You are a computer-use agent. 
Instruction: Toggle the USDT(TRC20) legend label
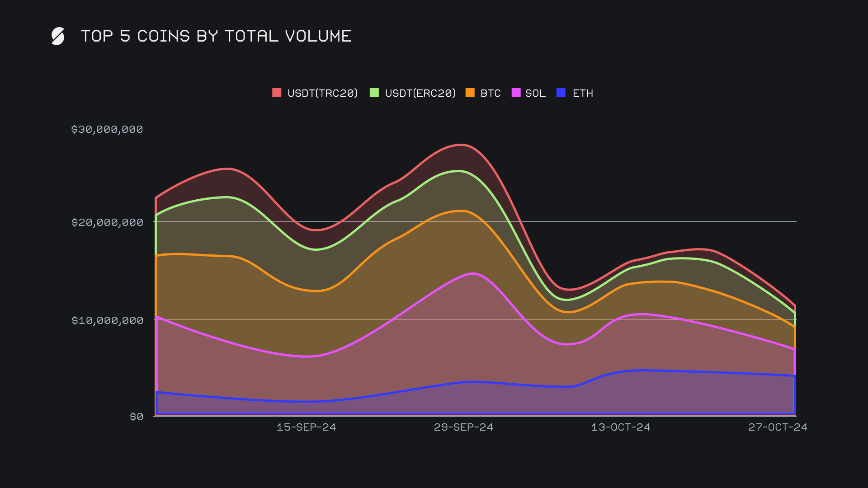(x=322, y=93)
